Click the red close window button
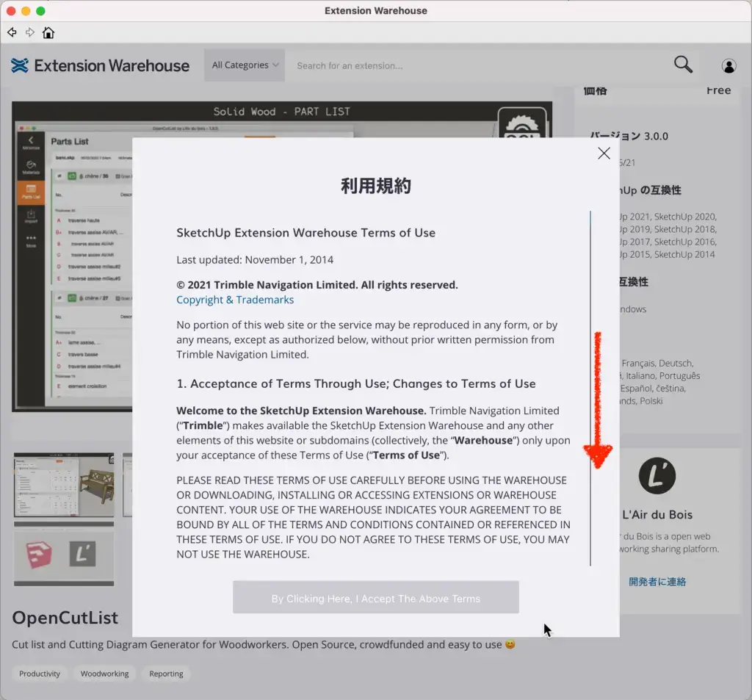Screen dimensions: 752x700 coord(11,11)
